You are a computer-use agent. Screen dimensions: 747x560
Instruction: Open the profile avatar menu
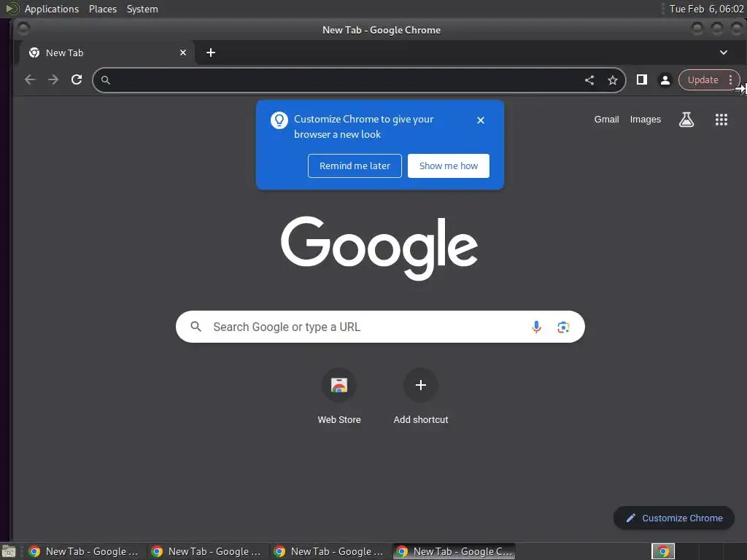(665, 80)
